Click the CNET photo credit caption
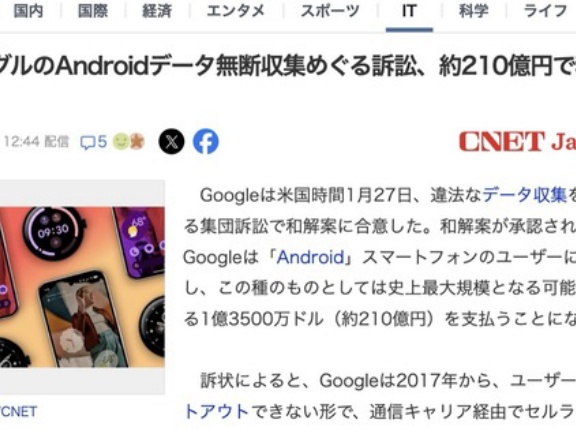The width and height of the screenshot is (576, 430). [18, 412]
